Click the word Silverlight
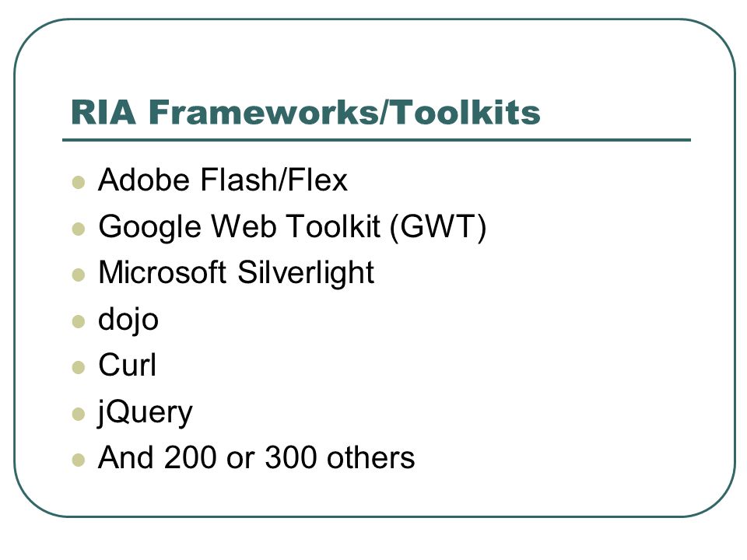The height and width of the screenshot is (560, 747). [305, 273]
